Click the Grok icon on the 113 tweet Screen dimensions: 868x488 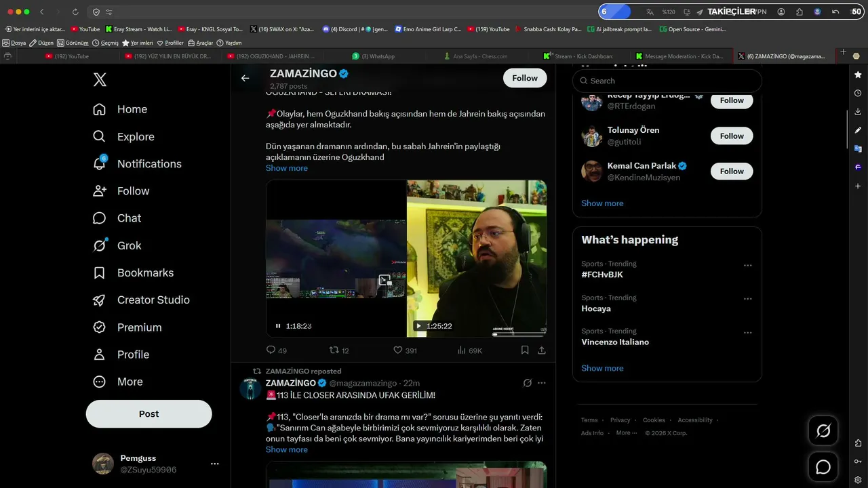528,383
